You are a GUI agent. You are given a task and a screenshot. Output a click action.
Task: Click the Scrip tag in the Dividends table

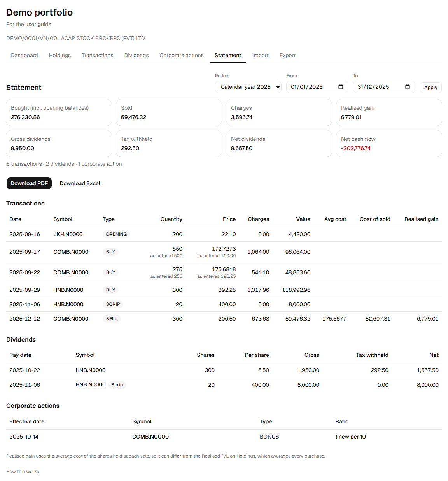(117, 385)
